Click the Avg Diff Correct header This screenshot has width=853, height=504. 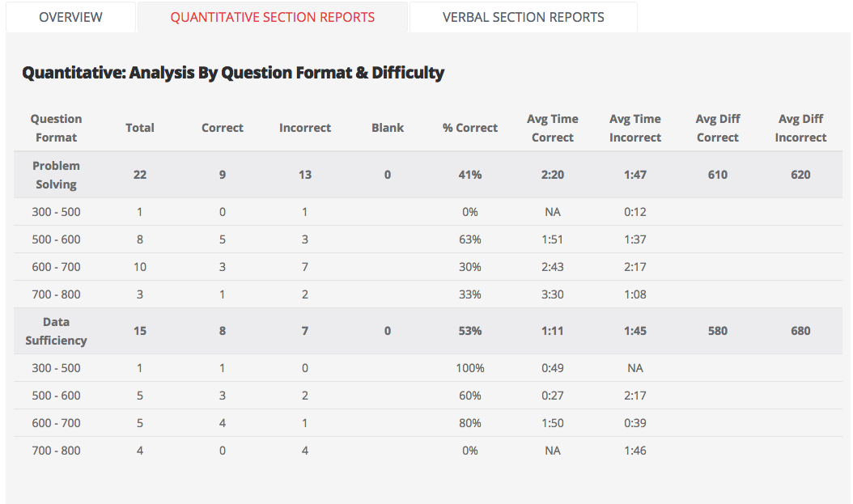pyautogui.click(x=718, y=128)
